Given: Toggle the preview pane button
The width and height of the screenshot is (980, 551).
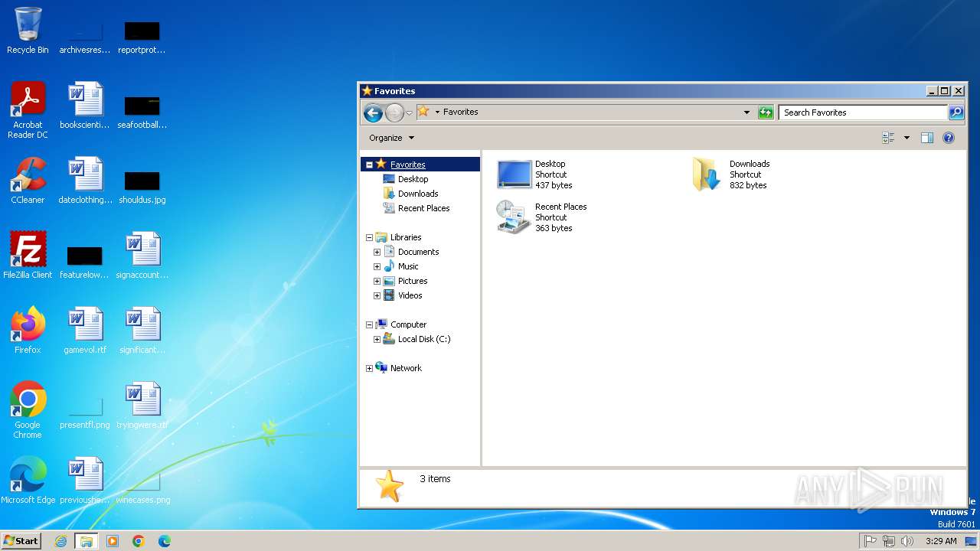Looking at the screenshot, I should 927,138.
